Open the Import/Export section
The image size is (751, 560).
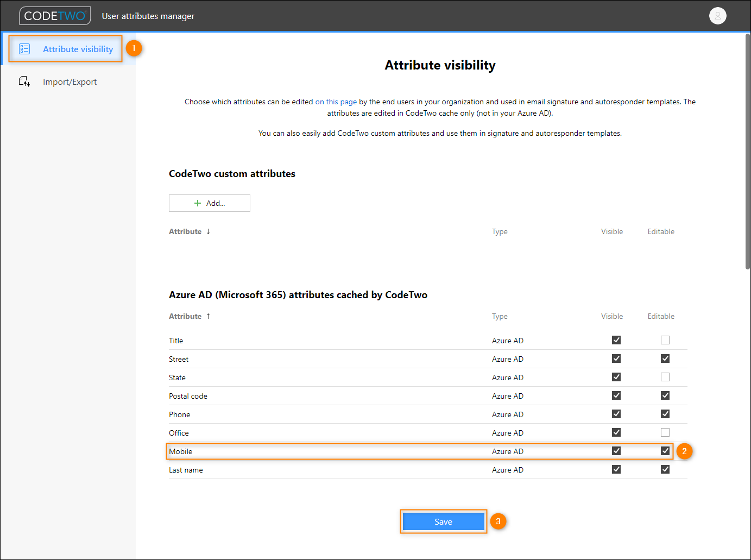pyautogui.click(x=68, y=81)
